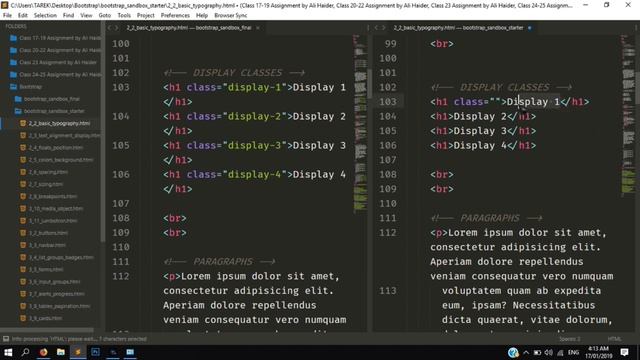
Task: Click line number 106 in right pane gutter
Action: 388,146
